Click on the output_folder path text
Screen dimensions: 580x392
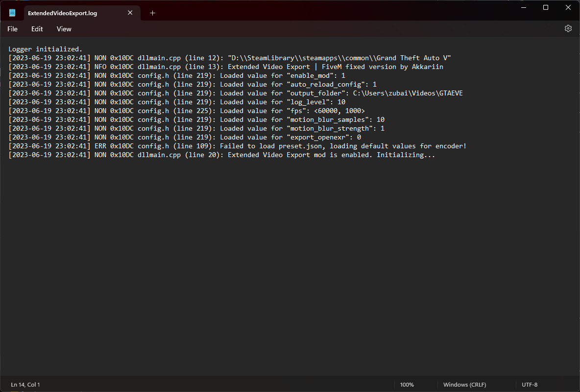(x=408, y=93)
